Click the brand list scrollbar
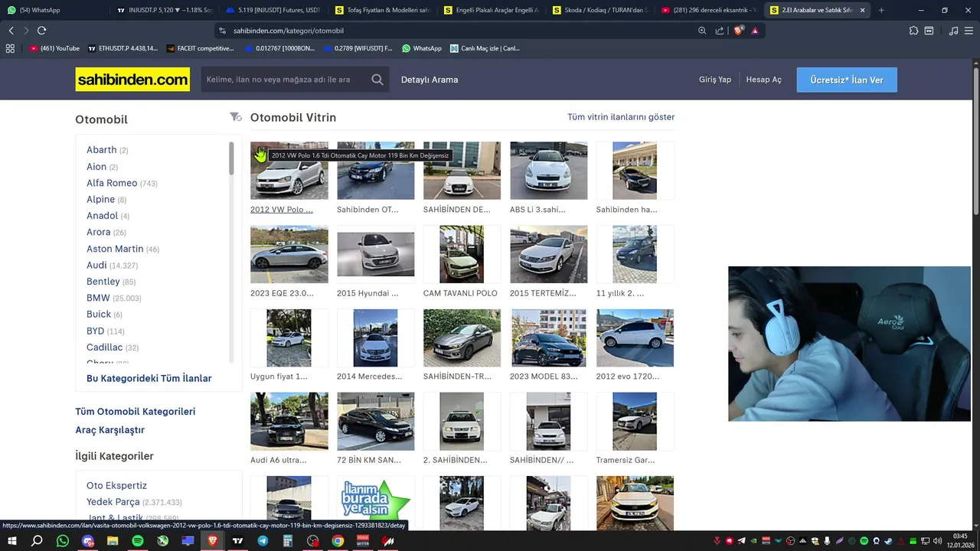 (x=231, y=158)
